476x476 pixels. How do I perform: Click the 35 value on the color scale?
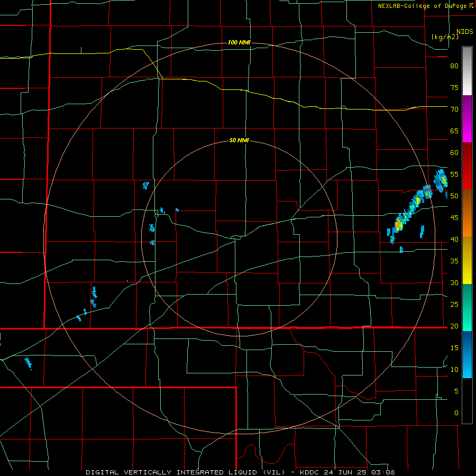pos(454,261)
